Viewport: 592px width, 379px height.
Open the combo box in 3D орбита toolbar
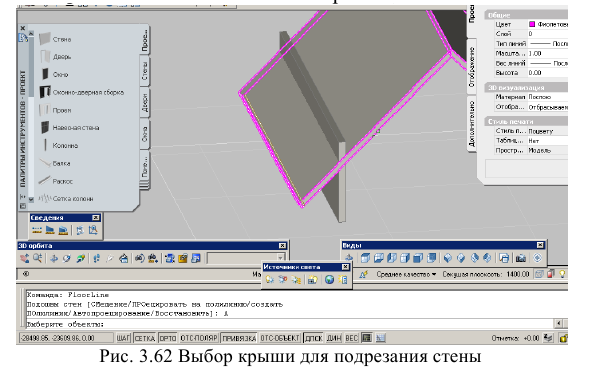pos(246,259)
